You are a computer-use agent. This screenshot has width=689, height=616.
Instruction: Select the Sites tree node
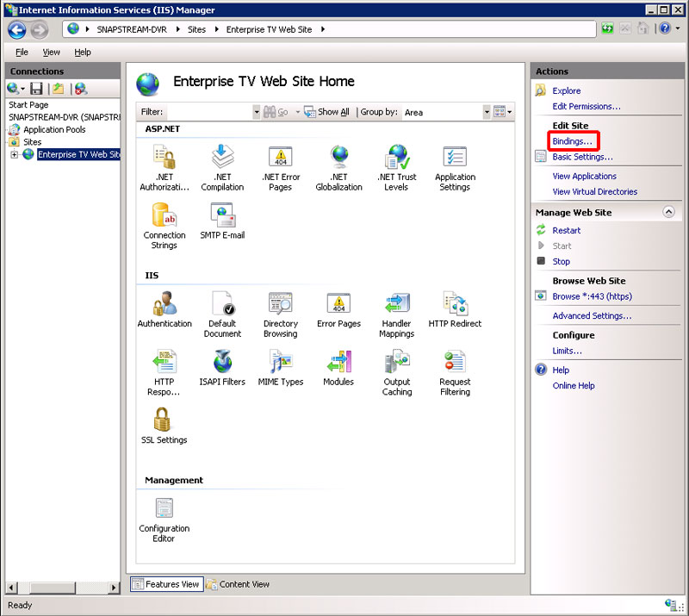[32, 142]
